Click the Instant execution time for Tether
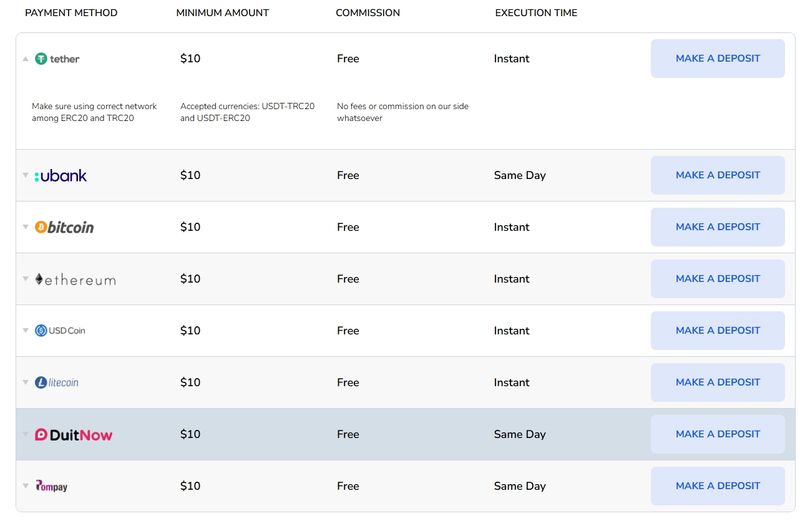Viewport: 800px width, 524px height. 512,59
